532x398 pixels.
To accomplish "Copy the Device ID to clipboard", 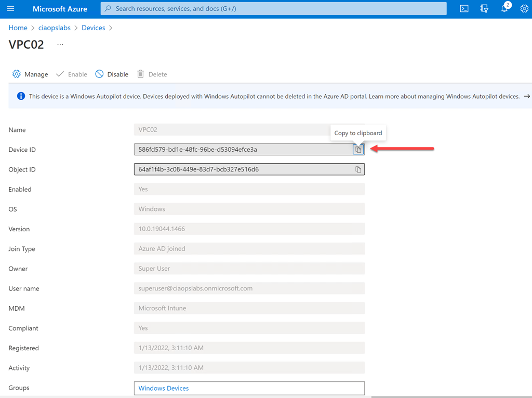I will pyautogui.click(x=358, y=150).
